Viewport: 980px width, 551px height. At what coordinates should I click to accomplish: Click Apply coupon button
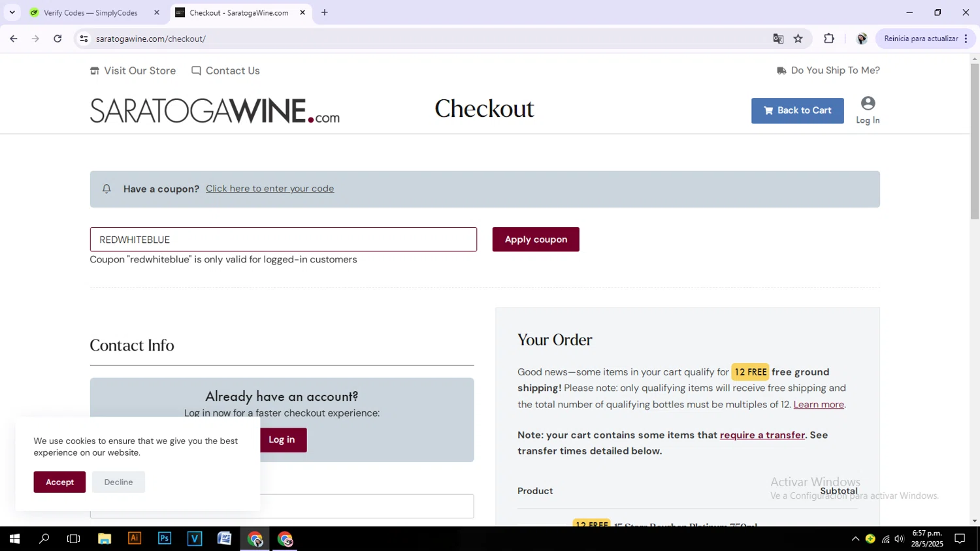click(536, 240)
